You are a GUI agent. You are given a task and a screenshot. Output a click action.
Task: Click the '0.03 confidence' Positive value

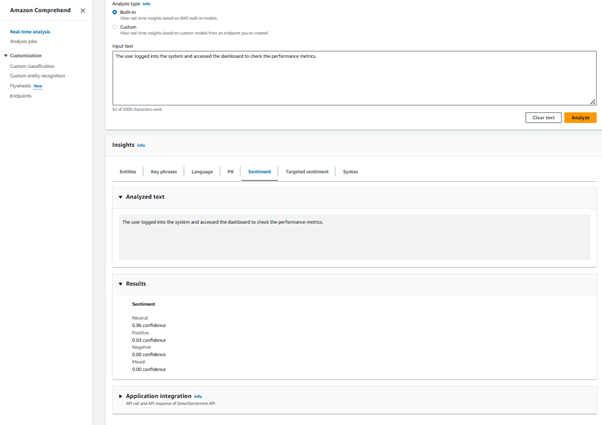[x=149, y=340]
